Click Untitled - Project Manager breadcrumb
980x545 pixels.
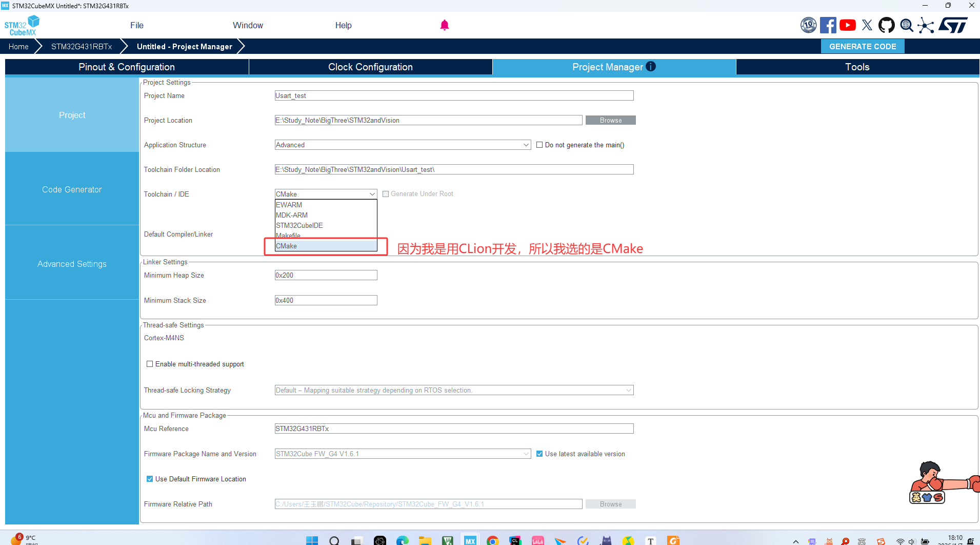point(185,46)
